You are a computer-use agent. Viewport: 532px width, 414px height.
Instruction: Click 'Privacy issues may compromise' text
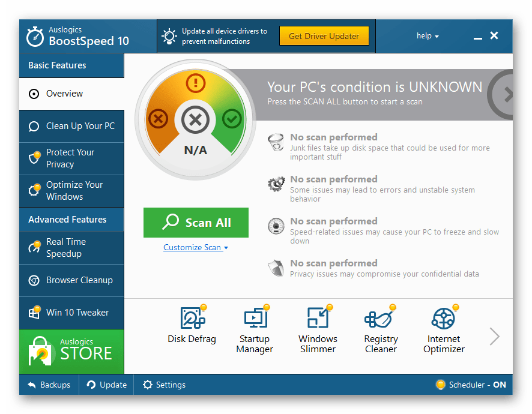click(x=384, y=274)
